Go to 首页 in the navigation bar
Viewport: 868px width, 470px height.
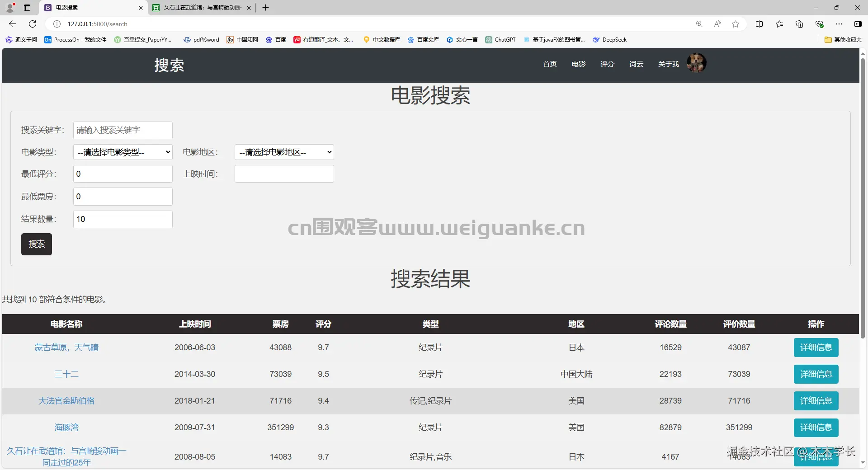(x=550, y=64)
